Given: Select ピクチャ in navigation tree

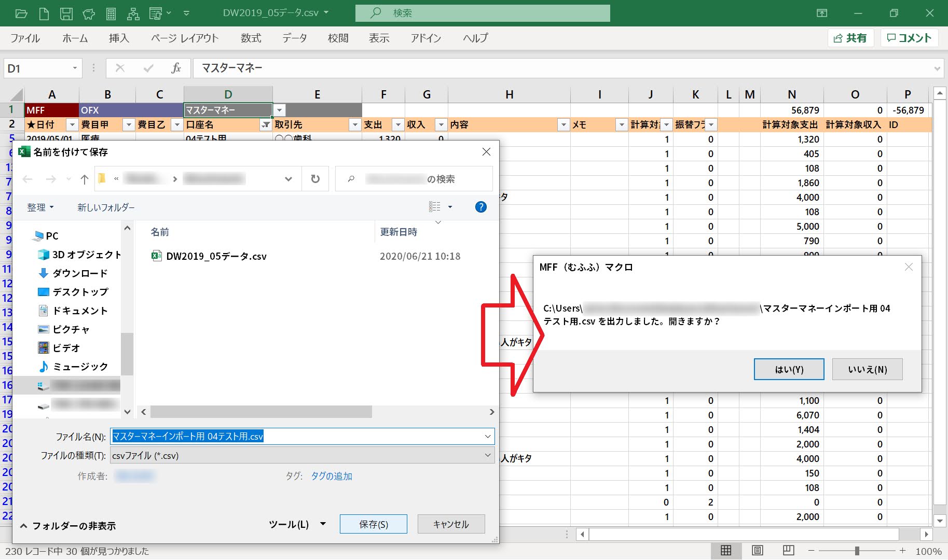Looking at the screenshot, I should (64, 329).
